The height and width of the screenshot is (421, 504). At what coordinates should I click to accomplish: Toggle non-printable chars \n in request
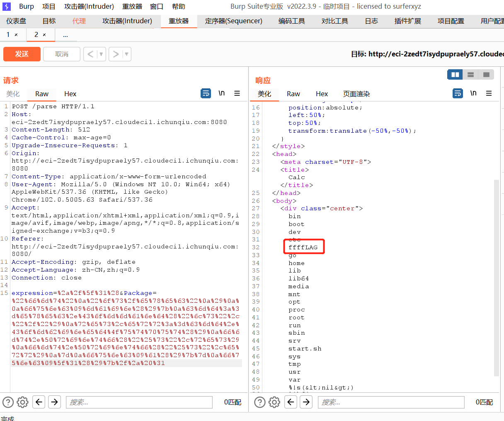pos(222,93)
